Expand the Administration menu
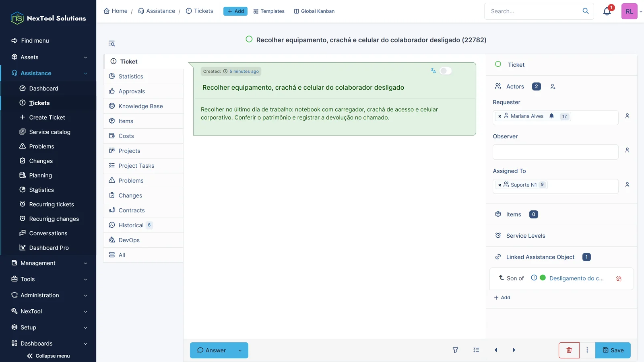 click(48, 295)
